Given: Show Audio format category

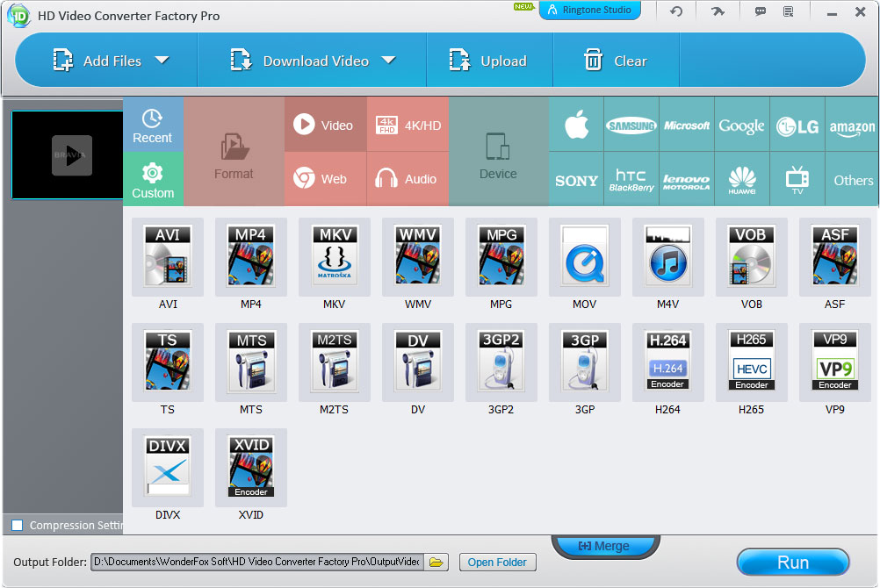Looking at the screenshot, I should (x=408, y=179).
